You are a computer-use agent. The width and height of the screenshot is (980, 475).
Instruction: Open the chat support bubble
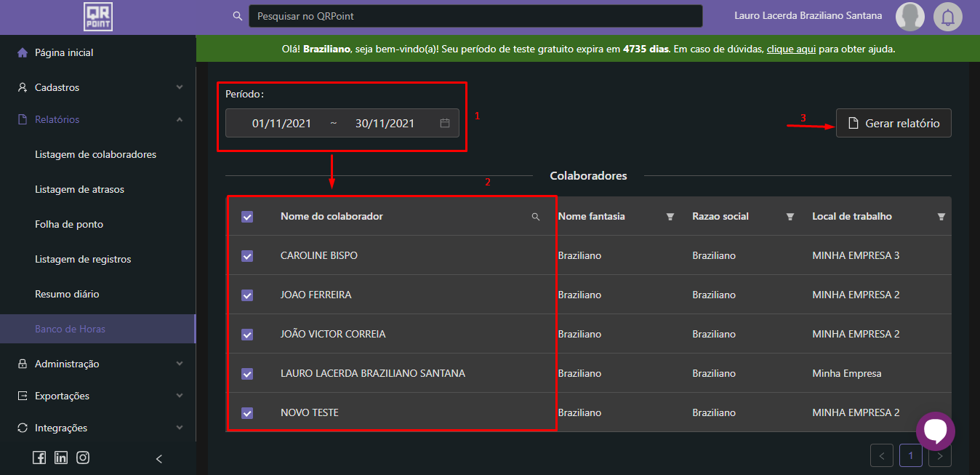935,431
